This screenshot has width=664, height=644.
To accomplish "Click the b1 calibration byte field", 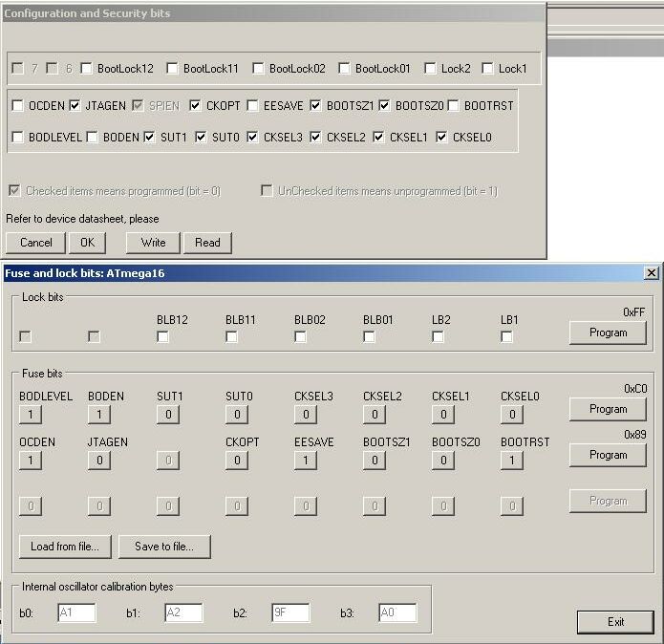I will 183,612.
